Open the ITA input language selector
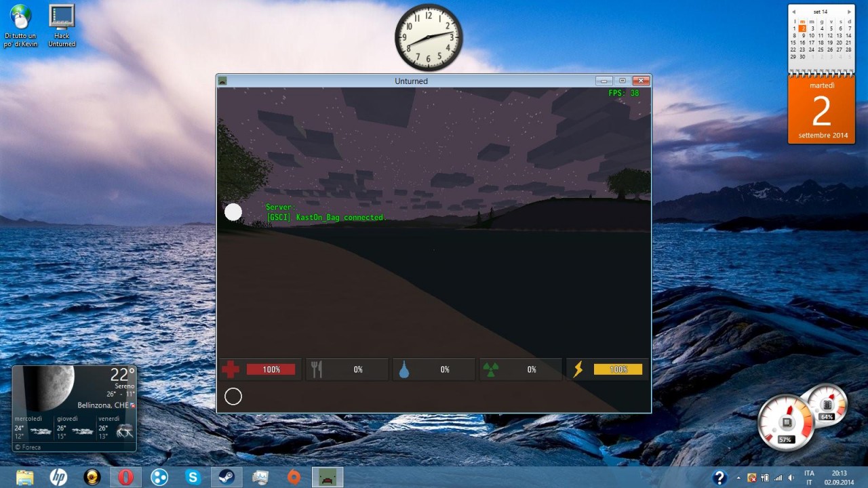 click(809, 477)
